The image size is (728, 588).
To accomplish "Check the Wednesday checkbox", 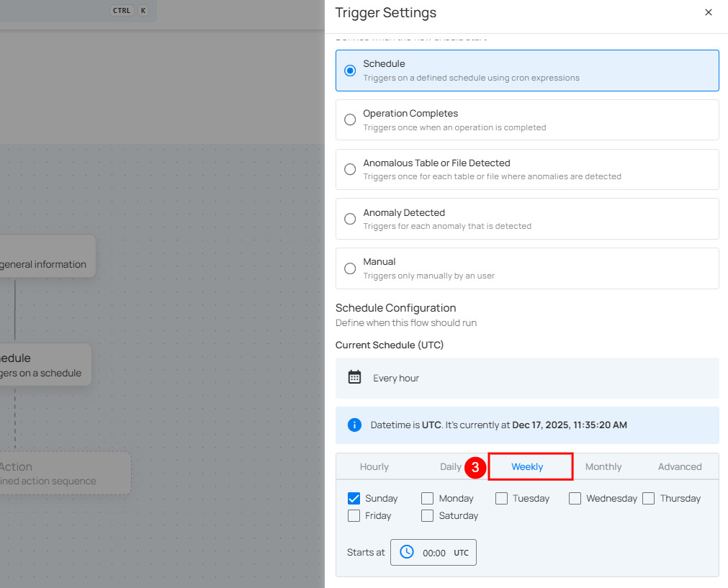I will click(x=575, y=498).
